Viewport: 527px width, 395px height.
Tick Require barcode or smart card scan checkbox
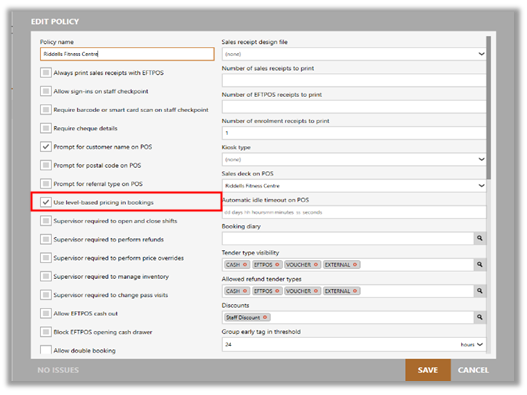tap(46, 110)
